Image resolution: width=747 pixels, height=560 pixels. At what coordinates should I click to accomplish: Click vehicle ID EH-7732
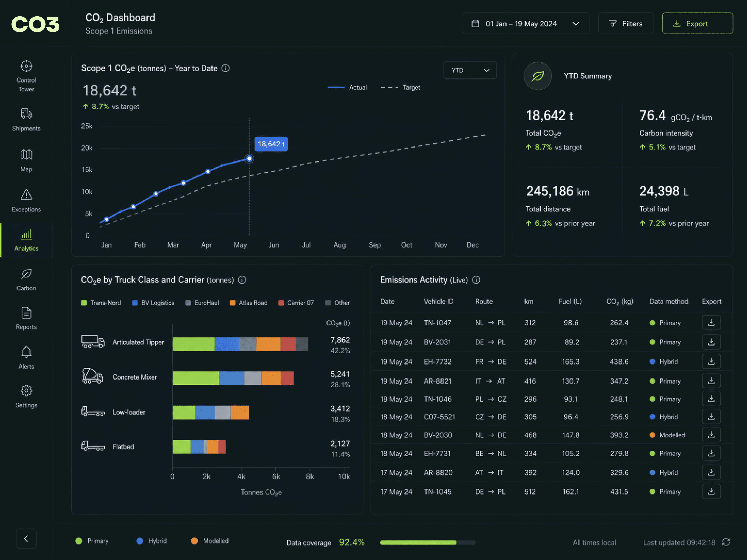click(438, 361)
